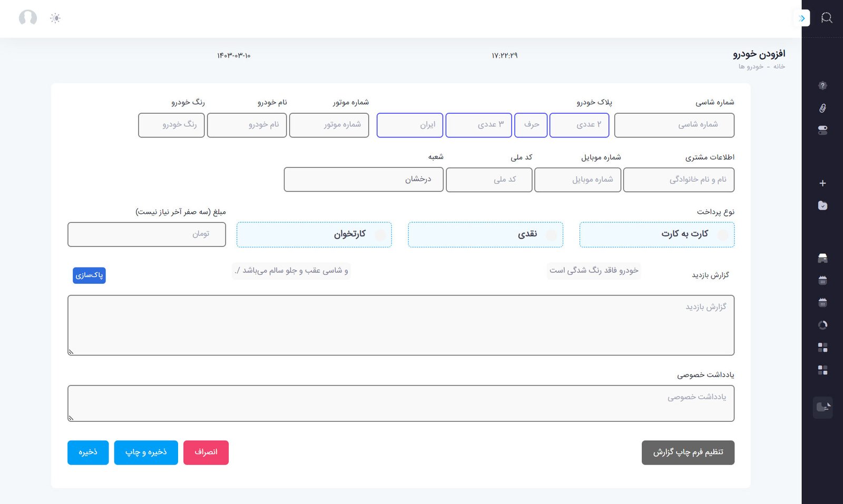Open the car icon in sidebar
The height and width of the screenshot is (504, 843).
click(822, 258)
